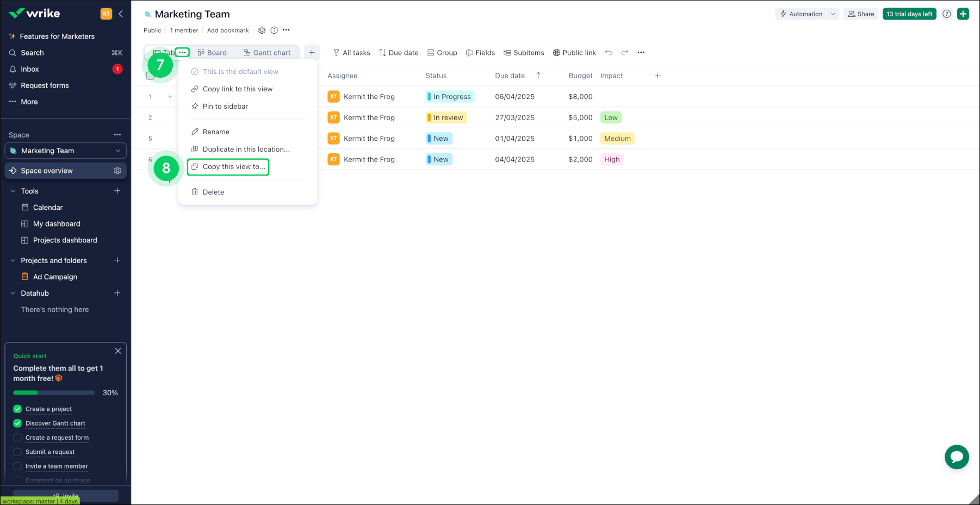Open the help question mark icon
The height and width of the screenshot is (505, 980).
947,14
